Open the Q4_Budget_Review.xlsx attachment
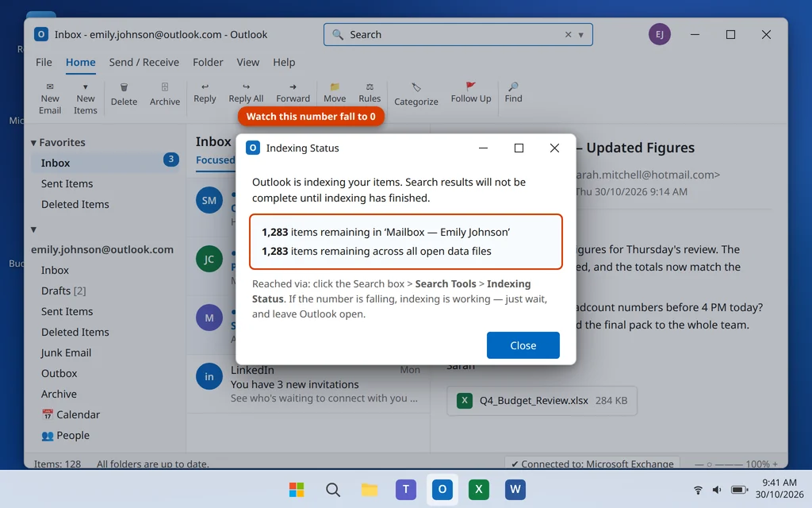Screen dimensions: 812x508 542,401
